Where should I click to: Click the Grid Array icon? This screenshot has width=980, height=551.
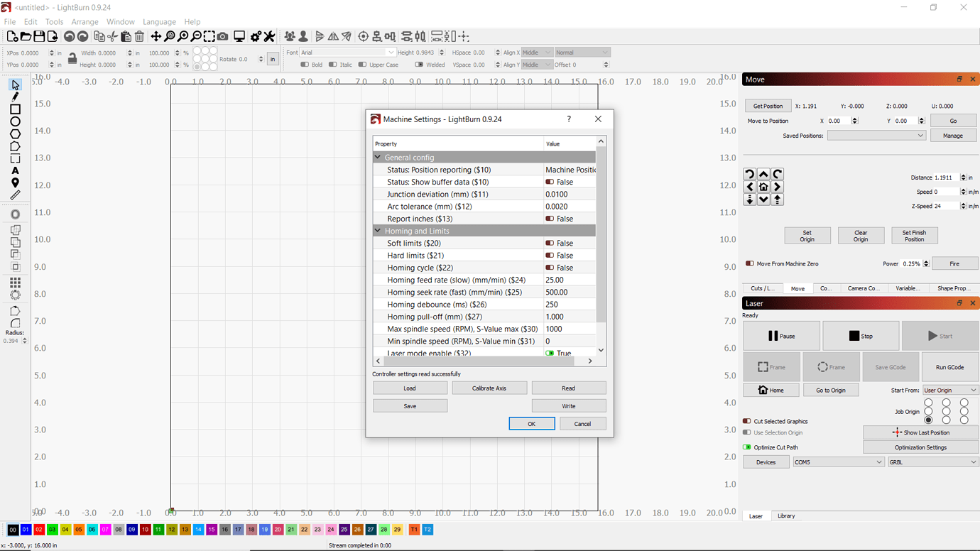click(x=15, y=283)
